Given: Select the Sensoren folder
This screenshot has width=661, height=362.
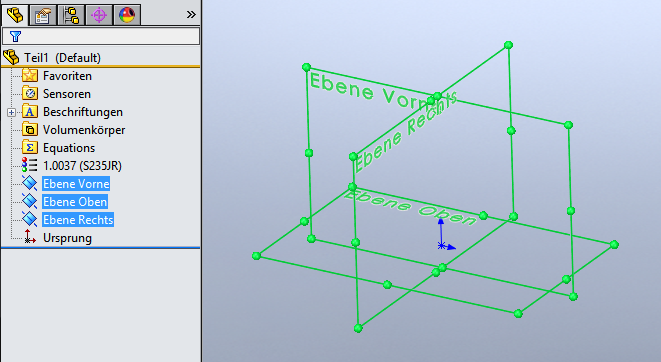Looking at the screenshot, I should [x=67, y=94].
